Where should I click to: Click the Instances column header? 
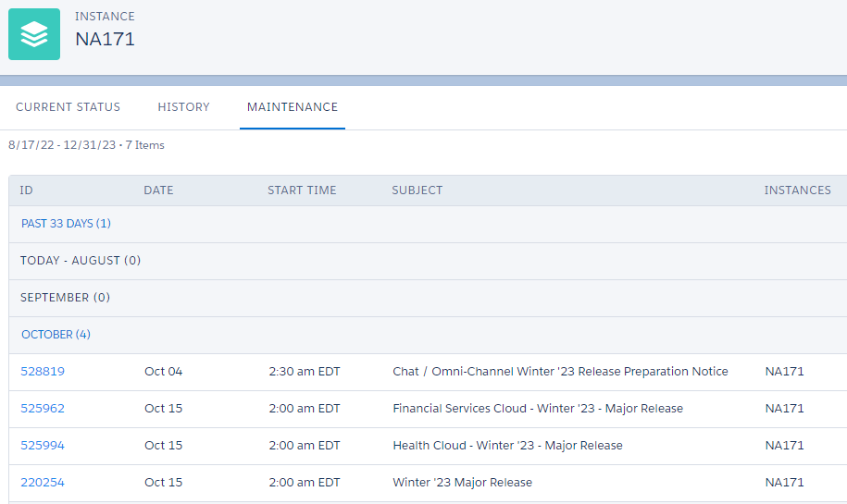coord(797,190)
